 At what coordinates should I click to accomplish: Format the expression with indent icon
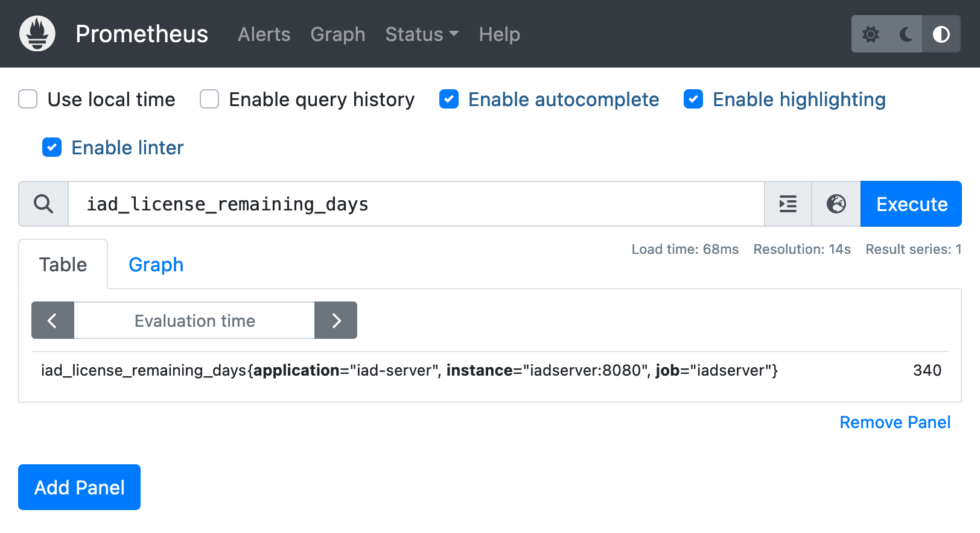pos(788,204)
